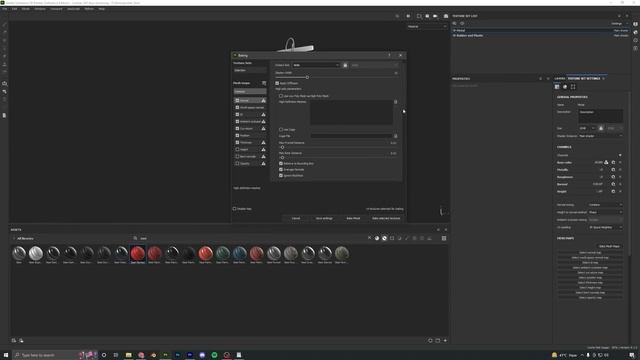Click search icon in Texture Set List
Screen dimensions: 640x360
tap(454, 24)
